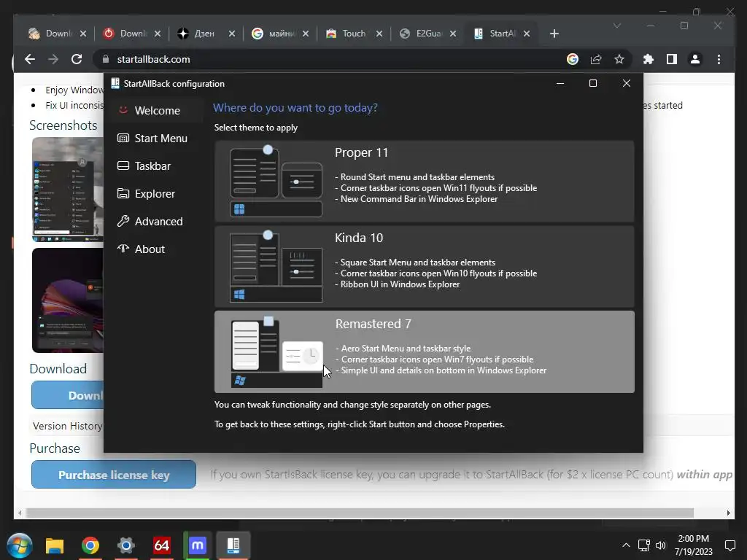Open File Explorer from the taskbar
This screenshot has height=560, width=747.
(54, 545)
